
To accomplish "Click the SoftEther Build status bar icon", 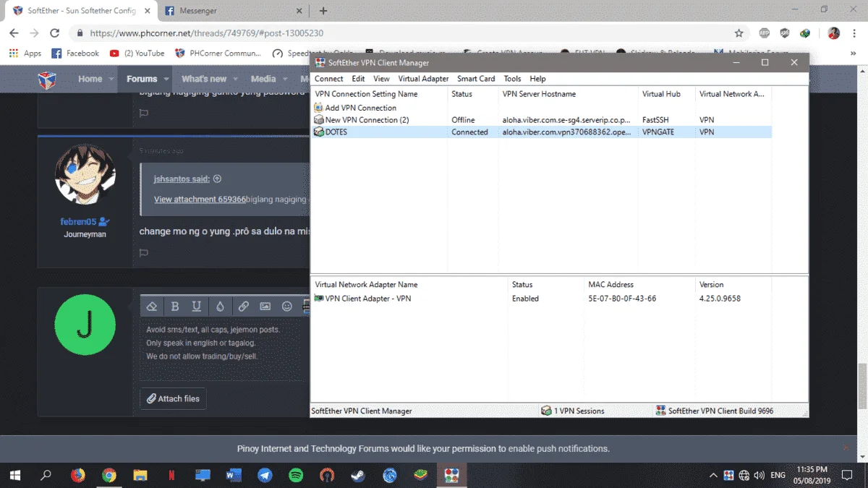I will pos(660,411).
